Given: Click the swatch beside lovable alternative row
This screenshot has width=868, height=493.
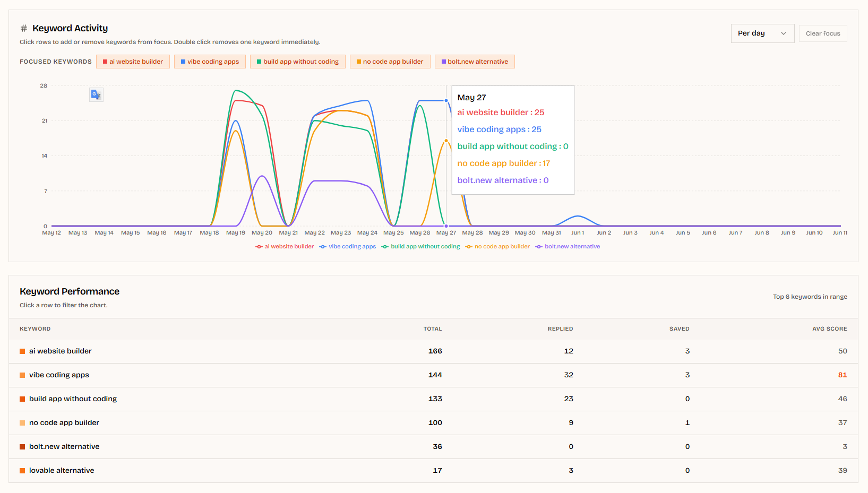Looking at the screenshot, I should [x=22, y=471].
